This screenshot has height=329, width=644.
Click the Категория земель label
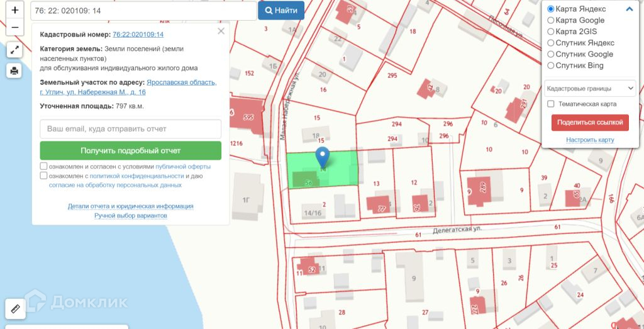coord(71,49)
